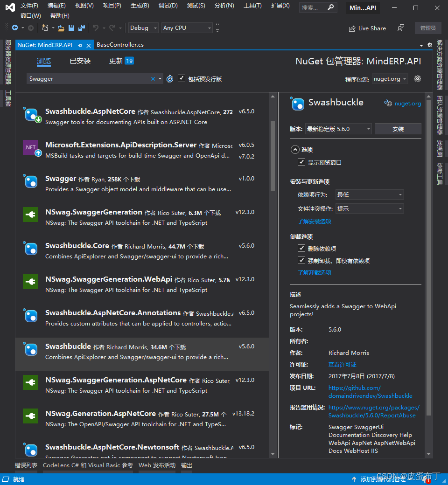Click NSwag.Generation.AspNetCore green icon
The image size is (448, 485).
[x=30, y=416]
